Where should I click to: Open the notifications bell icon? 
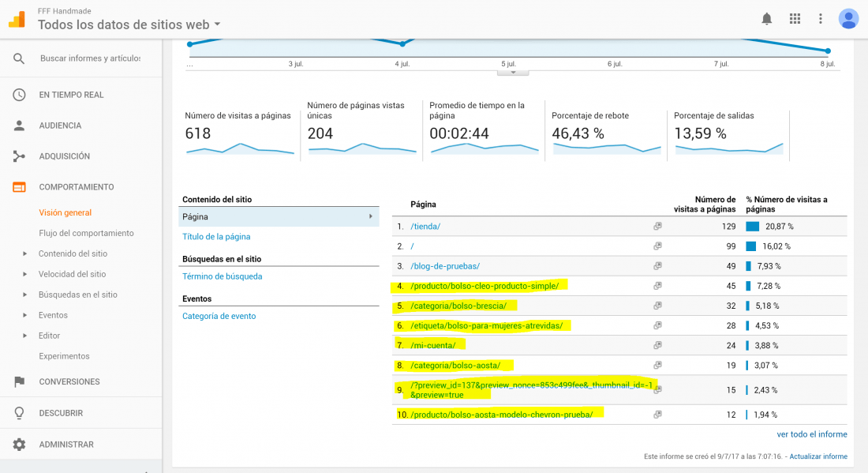[767, 19]
